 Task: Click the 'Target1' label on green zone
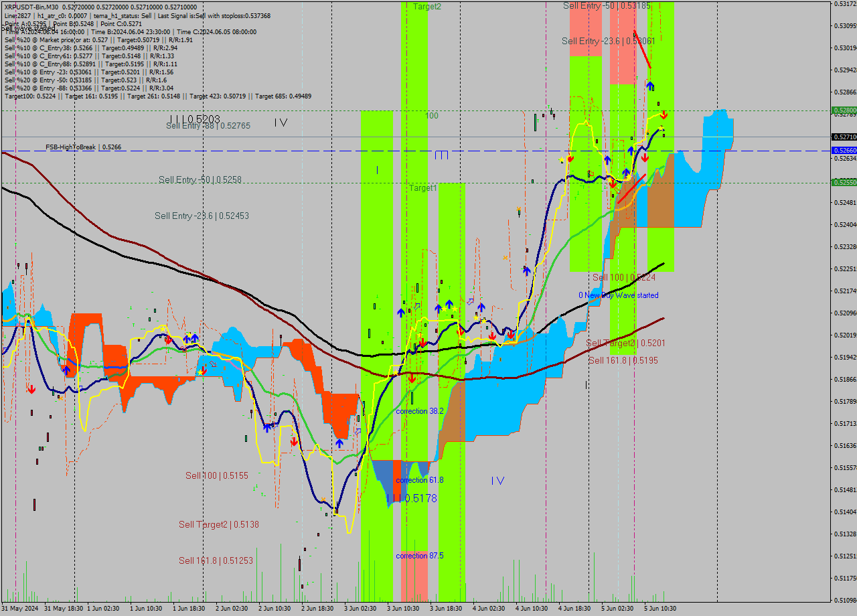click(x=423, y=188)
